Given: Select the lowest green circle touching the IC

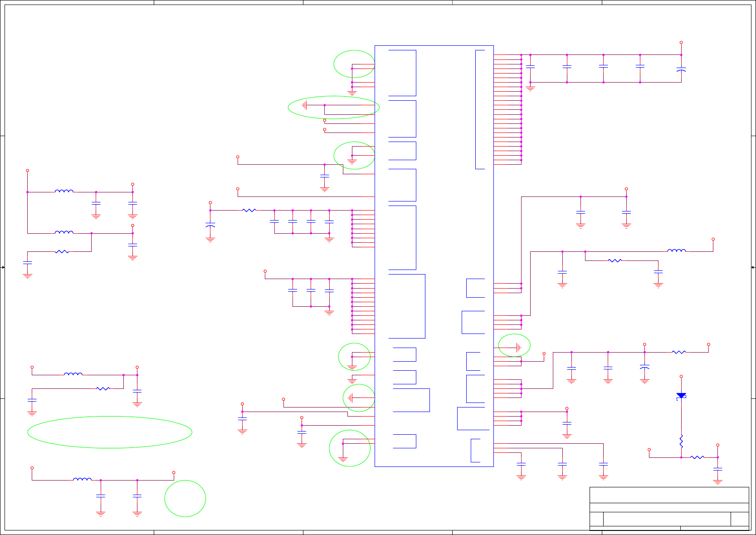Looking at the screenshot, I should 350,448.
